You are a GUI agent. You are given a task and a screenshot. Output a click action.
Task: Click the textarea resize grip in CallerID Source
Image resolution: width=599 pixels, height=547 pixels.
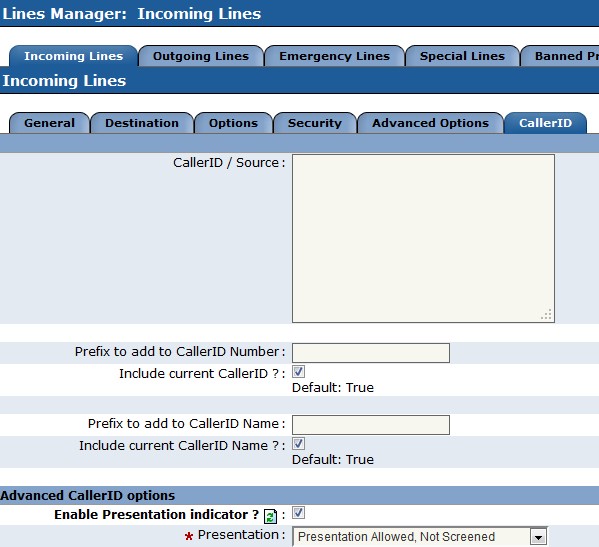[547, 314]
